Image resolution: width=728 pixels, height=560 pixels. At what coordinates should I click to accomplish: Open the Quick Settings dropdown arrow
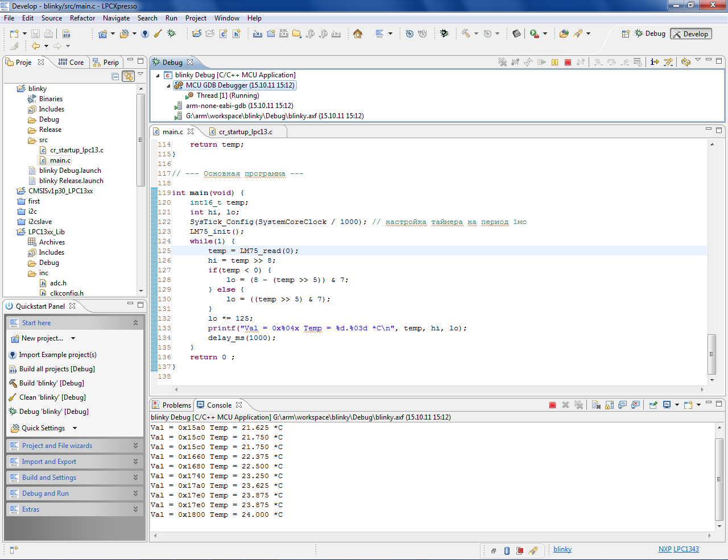click(x=75, y=428)
